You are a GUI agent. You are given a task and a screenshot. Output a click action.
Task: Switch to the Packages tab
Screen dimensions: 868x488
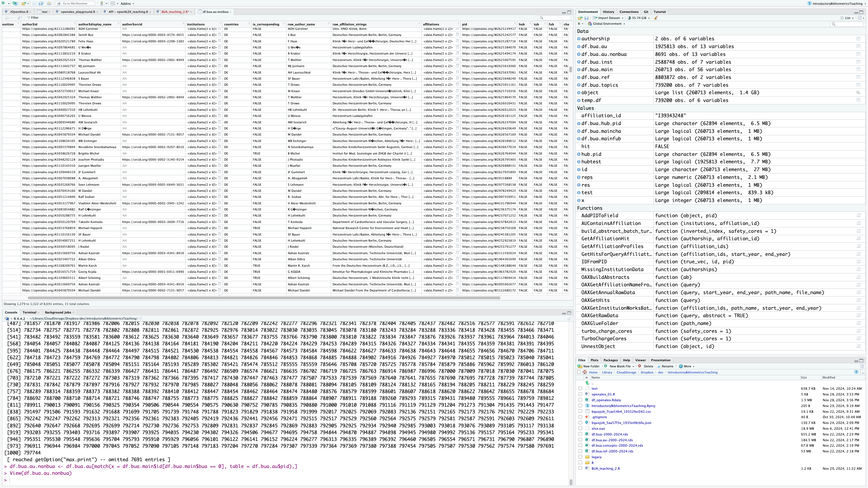tap(610, 360)
